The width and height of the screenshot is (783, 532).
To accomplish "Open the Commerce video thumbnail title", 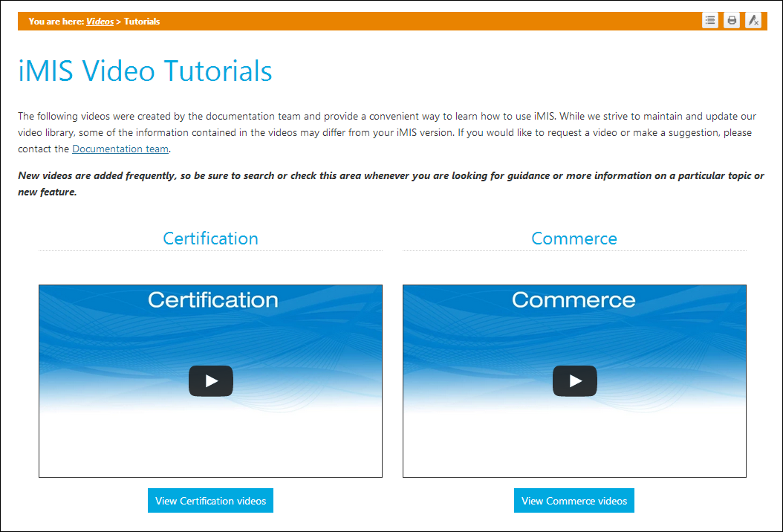I will pyautogui.click(x=574, y=299).
